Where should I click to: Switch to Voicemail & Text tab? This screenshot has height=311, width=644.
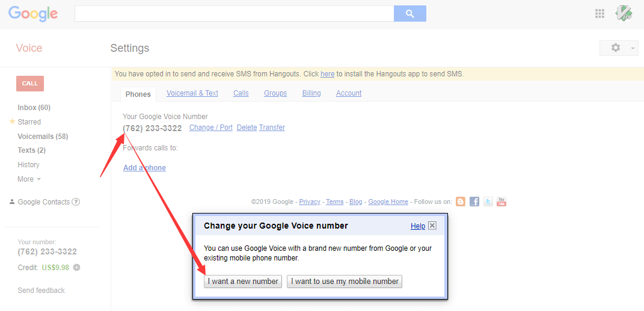[x=192, y=93]
